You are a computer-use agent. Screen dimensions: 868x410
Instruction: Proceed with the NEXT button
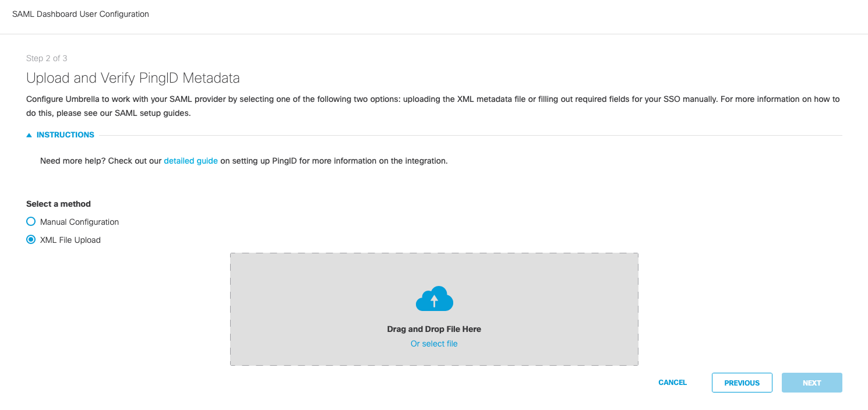pyautogui.click(x=811, y=383)
